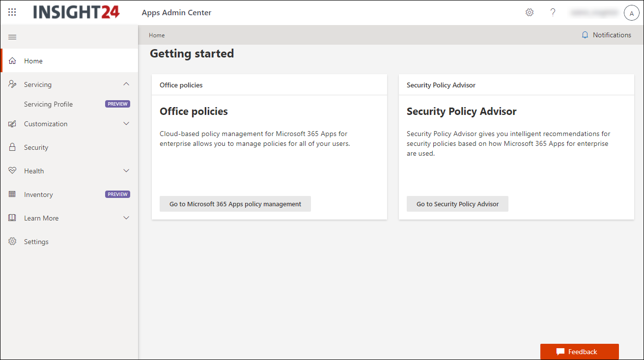Go to Home in the sidebar
644x360 pixels.
click(x=69, y=61)
